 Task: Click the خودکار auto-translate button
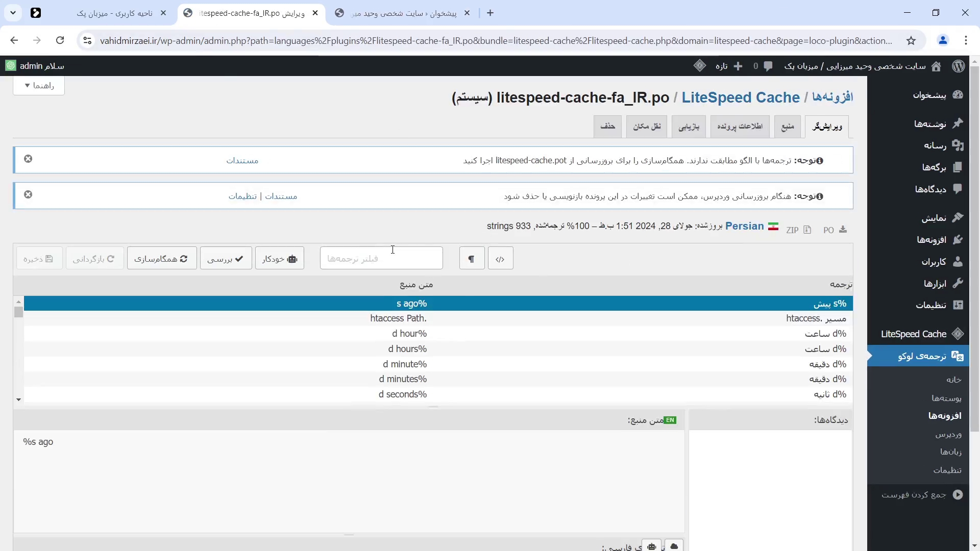click(x=280, y=259)
